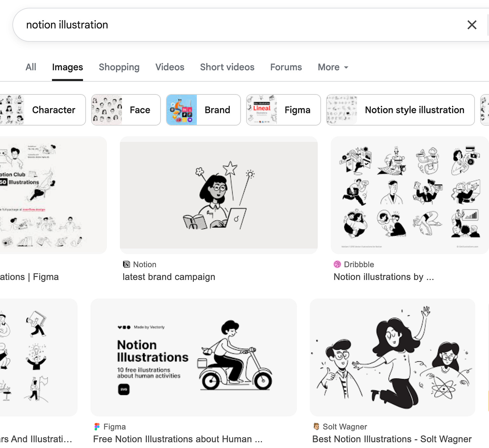This screenshot has height=448, width=489.
Task: Open the small figures thumbnail beside scooter image
Action: (x=39, y=357)
